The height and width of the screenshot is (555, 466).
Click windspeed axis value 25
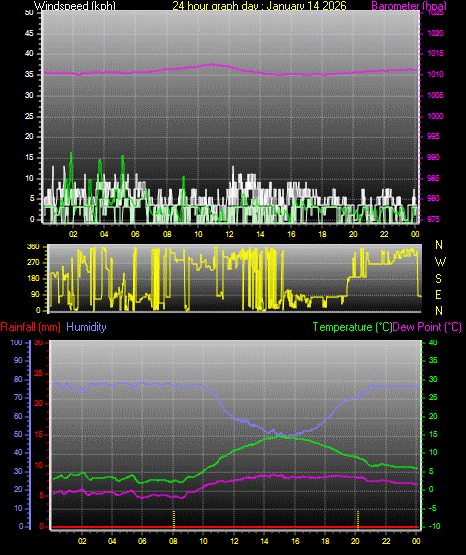(29, 116)
